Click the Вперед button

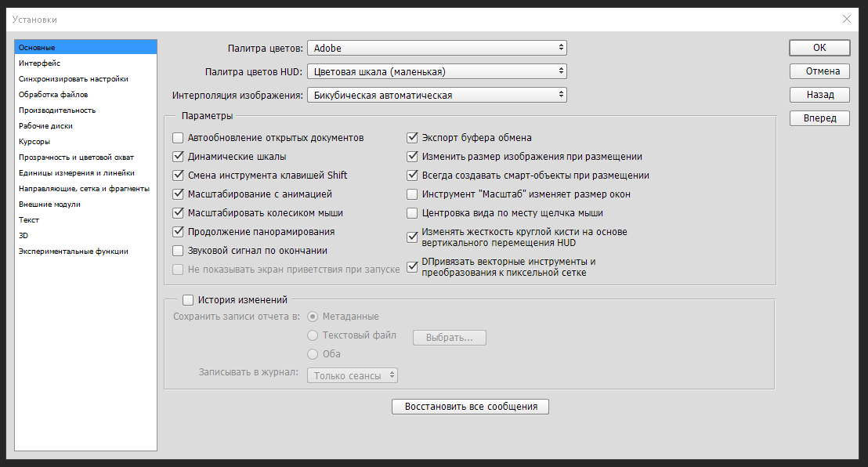[x=819, y=118]
